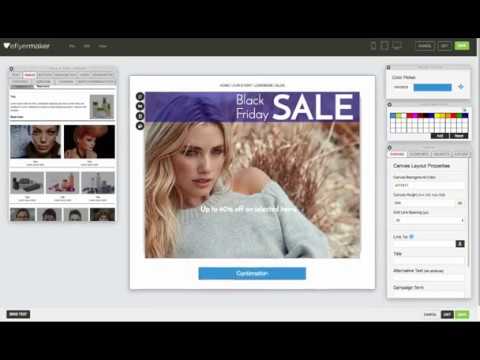The image size is (480, 360).
Task: Click the small icon above the palette's right edge
Action: click(x=465, y=110)
